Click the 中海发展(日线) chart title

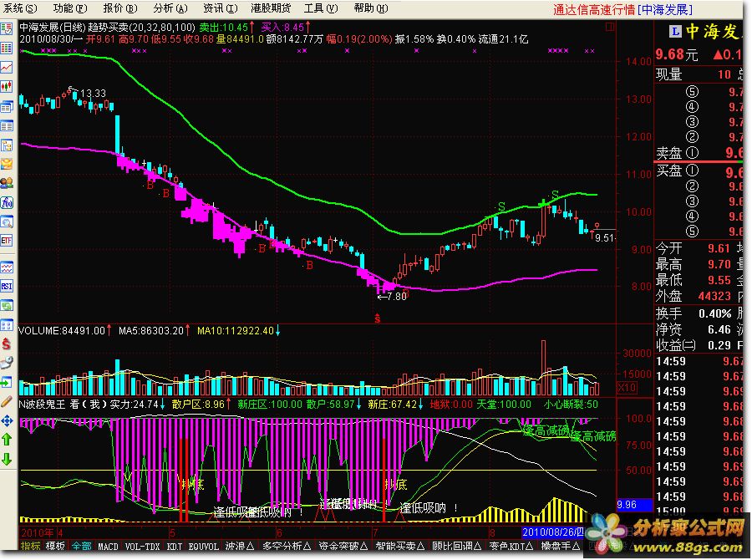pyautogui.click(x=53, y=28)
